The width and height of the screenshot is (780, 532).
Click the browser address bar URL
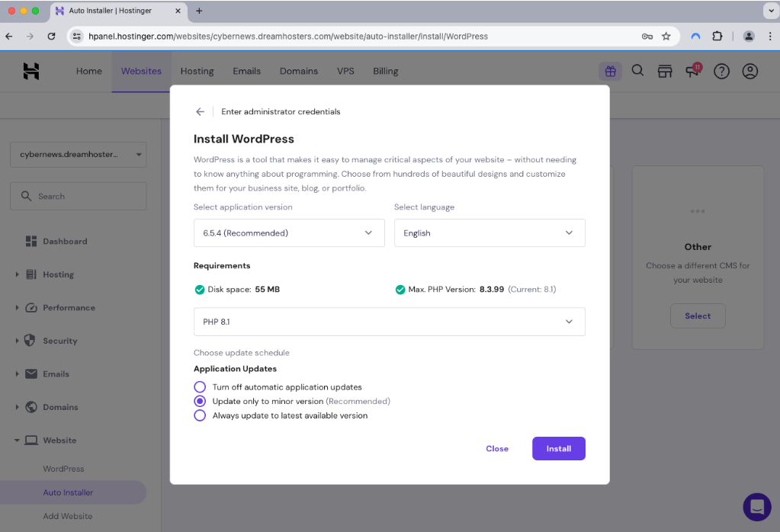pyautogui.click(x=288, y=37)
